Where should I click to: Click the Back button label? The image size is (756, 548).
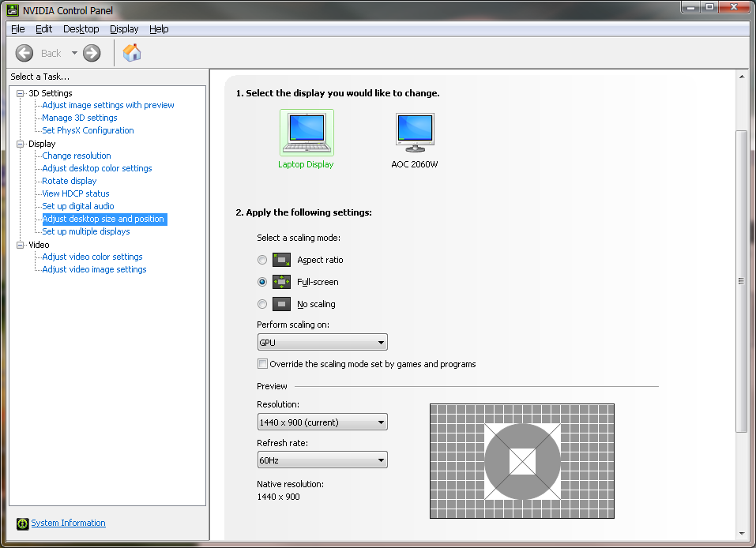coord(51,53)
